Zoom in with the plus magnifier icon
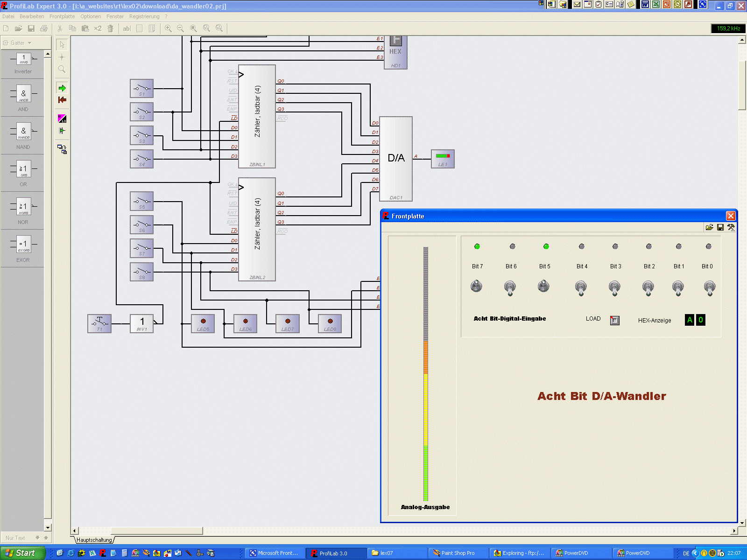The image size is (747, 560). click(x=168, y=28)
